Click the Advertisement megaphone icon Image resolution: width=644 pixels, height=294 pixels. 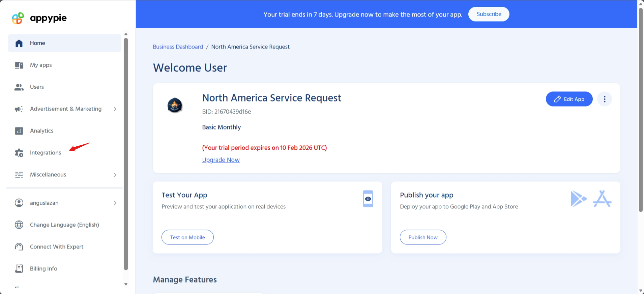(19, 109)
